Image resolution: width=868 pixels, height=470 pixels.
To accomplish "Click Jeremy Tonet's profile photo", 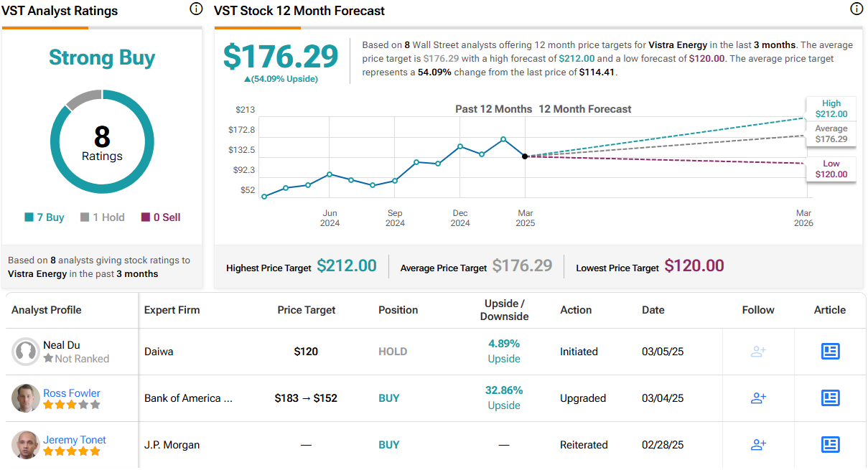I will (26, 445).
